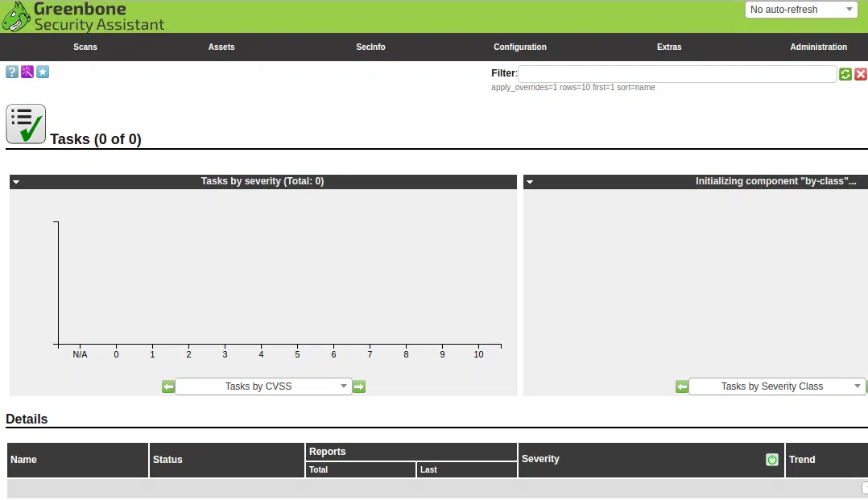Click the red Reset Filter X icon
The width and height of the screenshot is (868, 500).
pos(860,73)
